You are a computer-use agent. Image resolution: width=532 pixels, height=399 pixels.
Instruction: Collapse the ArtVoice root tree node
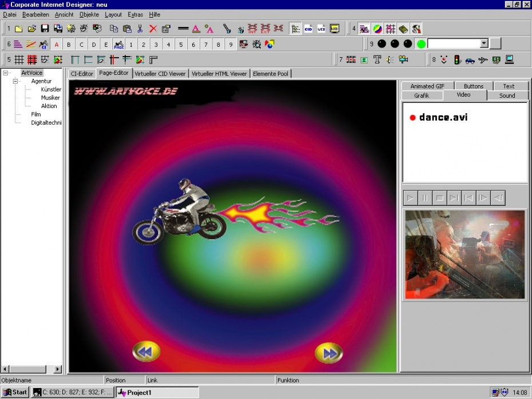[x=5, y=73]
